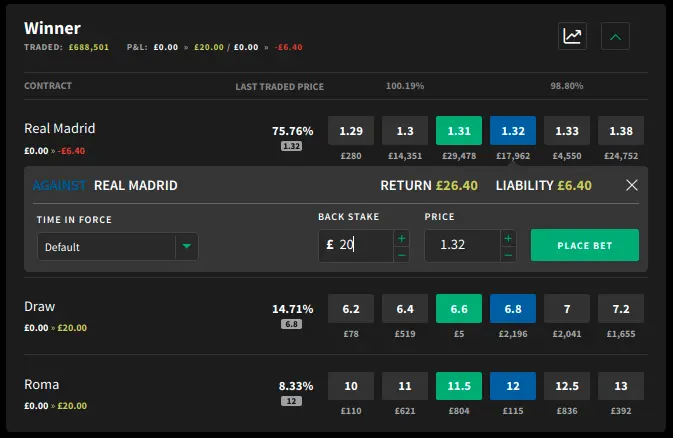Increase back stake with plus button
The width and height of the screenshot is (673, 438).
tap(401, 238)
